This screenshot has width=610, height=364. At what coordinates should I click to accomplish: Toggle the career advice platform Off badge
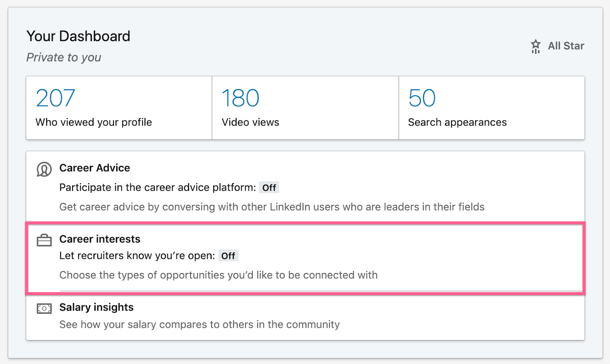(x=269, y=188)
